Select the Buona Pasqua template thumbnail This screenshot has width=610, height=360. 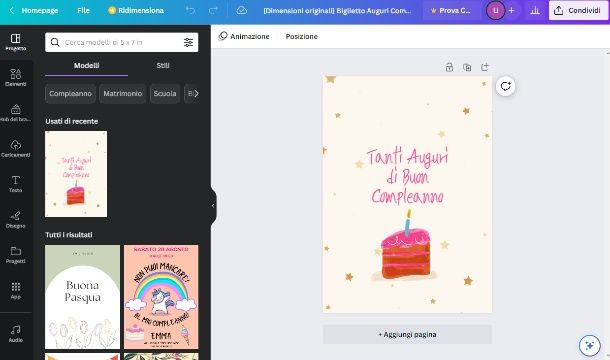coord(82,297)
